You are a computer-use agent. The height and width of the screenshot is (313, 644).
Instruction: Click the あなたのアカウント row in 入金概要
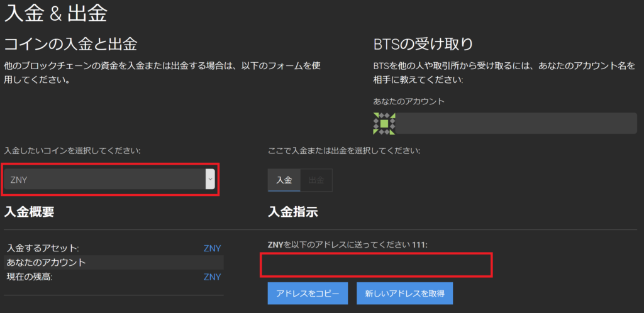[114, 263]
